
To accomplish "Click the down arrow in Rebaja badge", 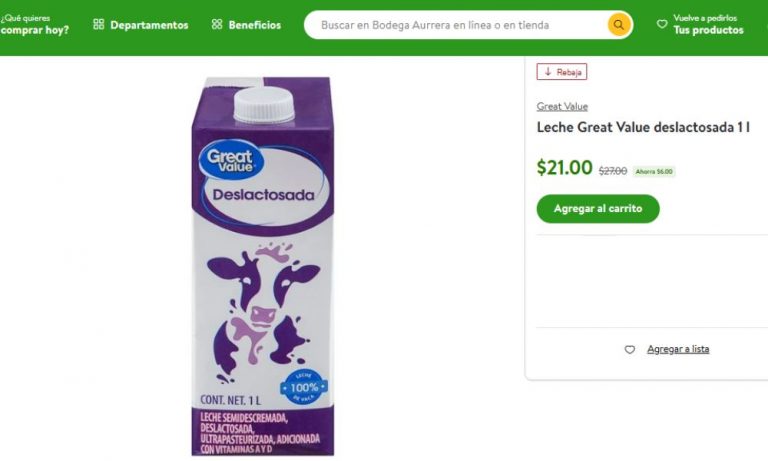I will click(548, 72).
